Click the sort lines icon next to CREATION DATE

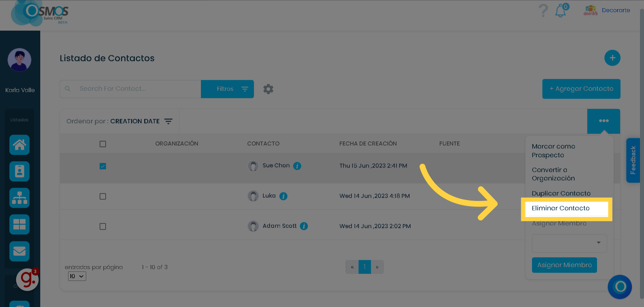click(168, 121)
